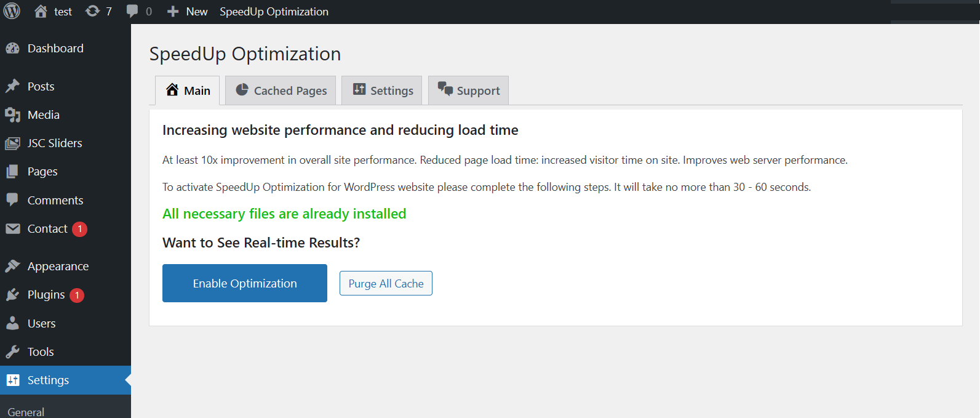Open the test site home icon
Viewport: 980px width, 418px height.
point(41,11)
